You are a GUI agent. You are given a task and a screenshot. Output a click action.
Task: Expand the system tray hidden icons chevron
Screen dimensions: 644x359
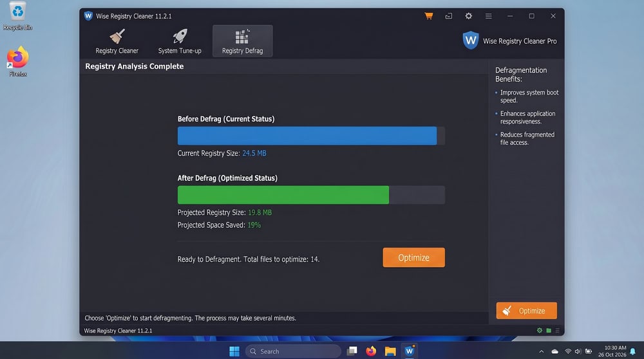(x=542, y=352)
